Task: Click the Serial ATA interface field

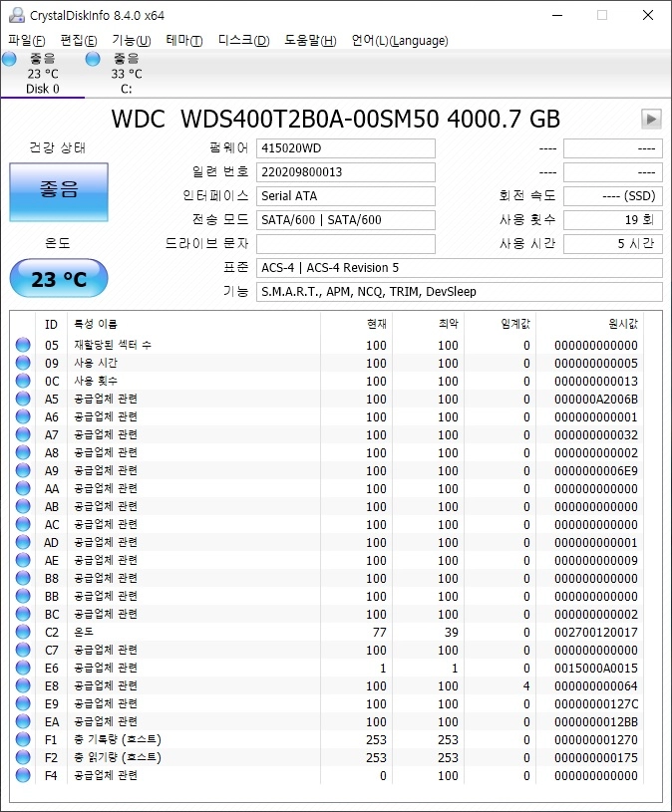Action: point(346,196)
